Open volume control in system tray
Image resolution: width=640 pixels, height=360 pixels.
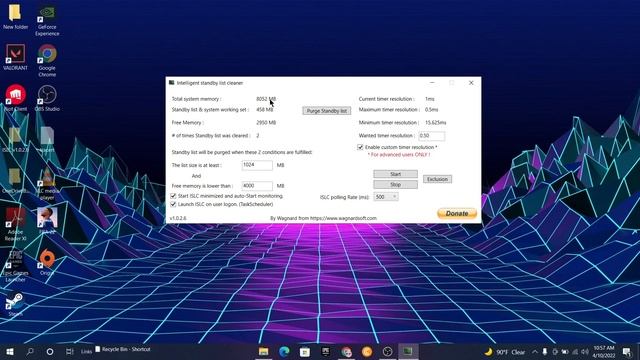tap(585, 351)
